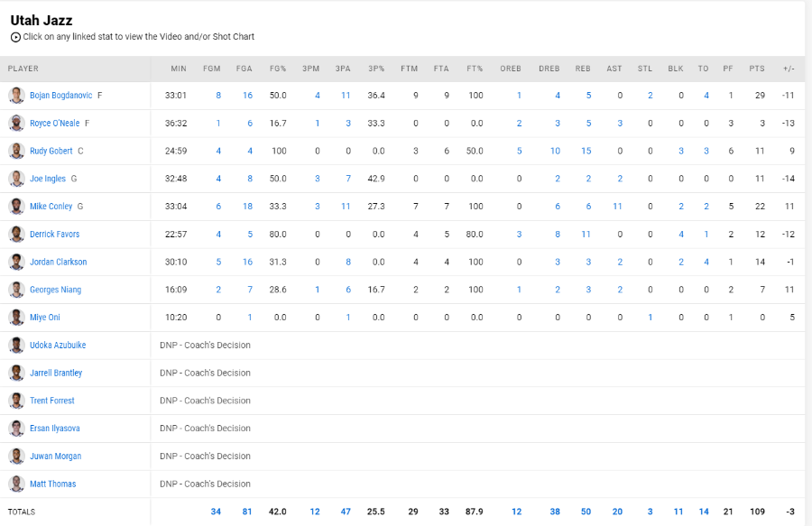Viewport: 812px width, 526px height.
Task: Click Derrick Favors' headshot photo
Action: [16, 234]
